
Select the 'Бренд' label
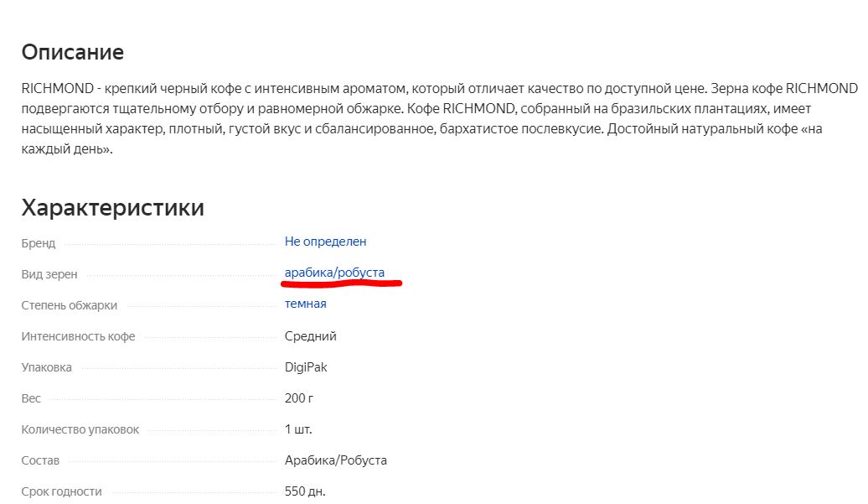[39, 244]
